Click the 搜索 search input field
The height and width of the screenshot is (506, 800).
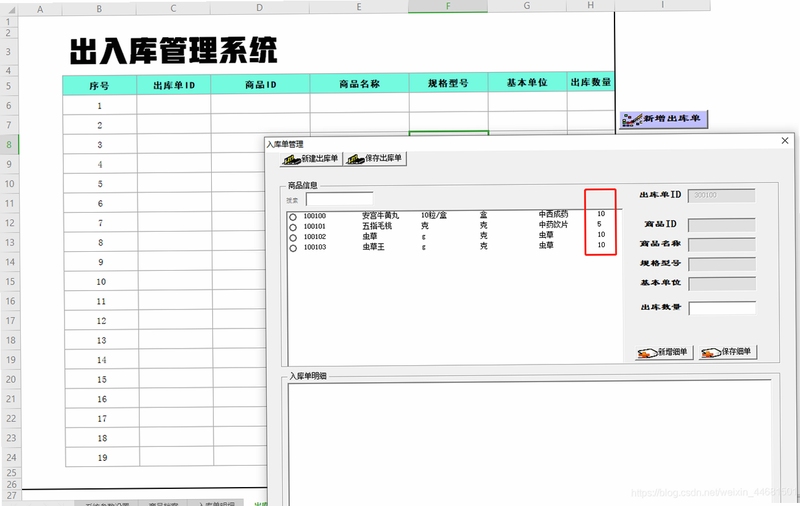click(x=339, y=199)
